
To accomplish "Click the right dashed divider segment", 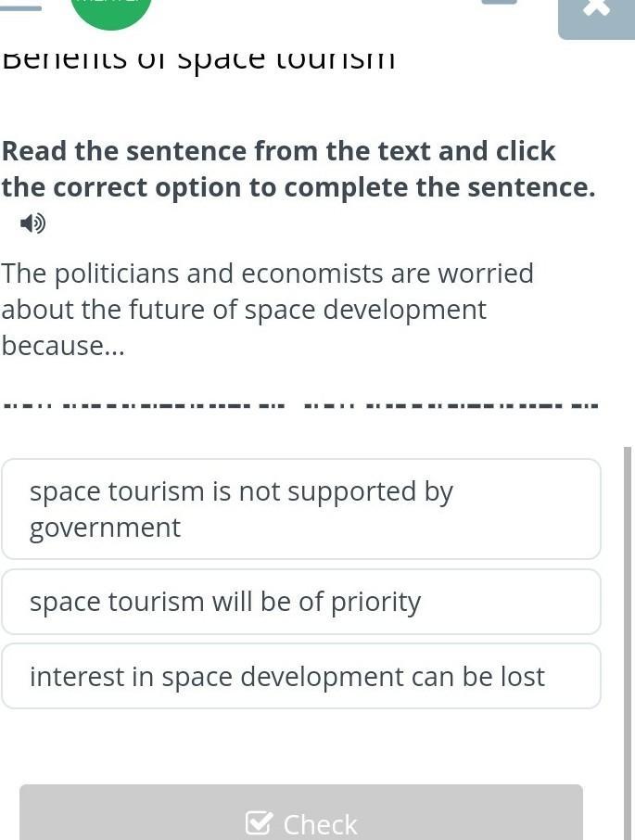I will [451, 405].
